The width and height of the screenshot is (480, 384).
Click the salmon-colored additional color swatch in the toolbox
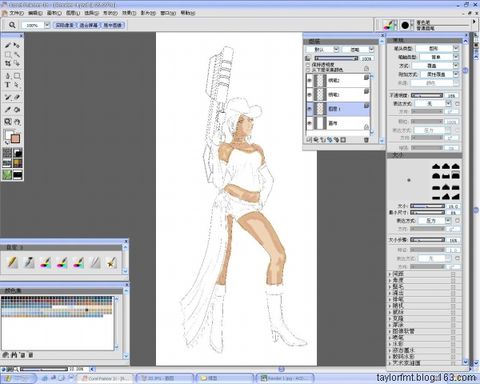point(15,139)
